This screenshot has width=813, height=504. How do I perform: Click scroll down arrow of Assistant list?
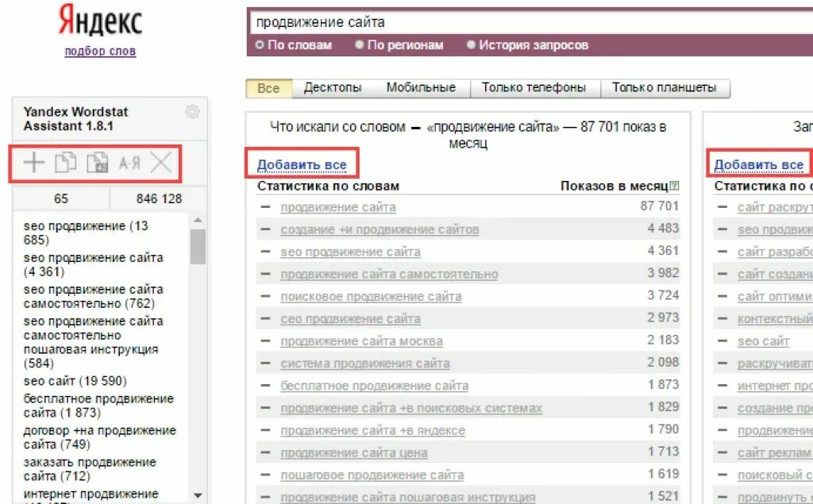click(198, 495)
